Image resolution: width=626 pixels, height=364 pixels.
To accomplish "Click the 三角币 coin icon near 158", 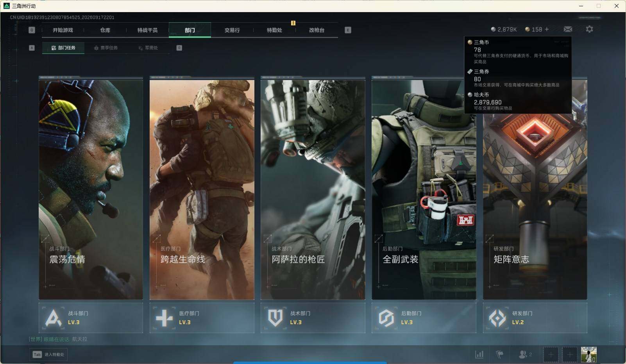I will point(527,29).
